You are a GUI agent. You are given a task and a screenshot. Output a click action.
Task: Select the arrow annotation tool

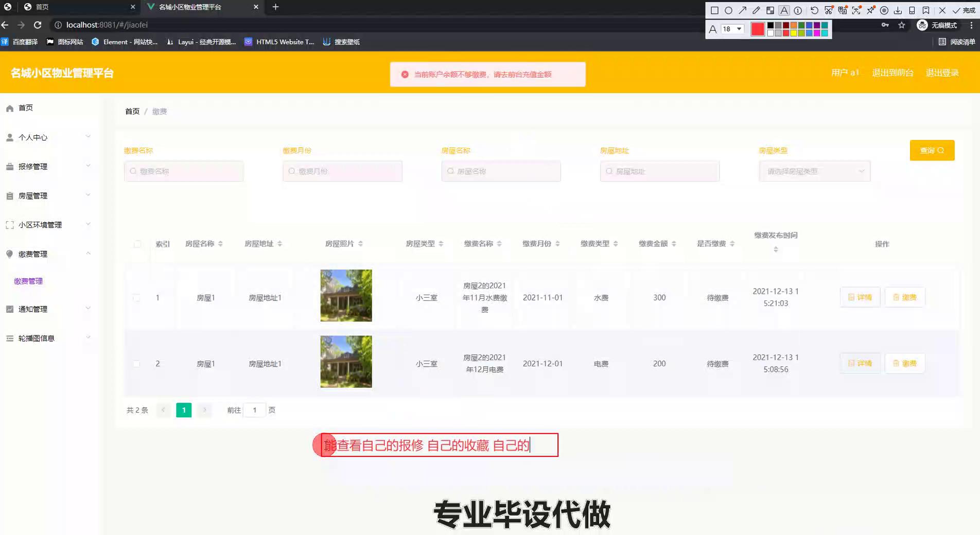click(x=742, y=10)
